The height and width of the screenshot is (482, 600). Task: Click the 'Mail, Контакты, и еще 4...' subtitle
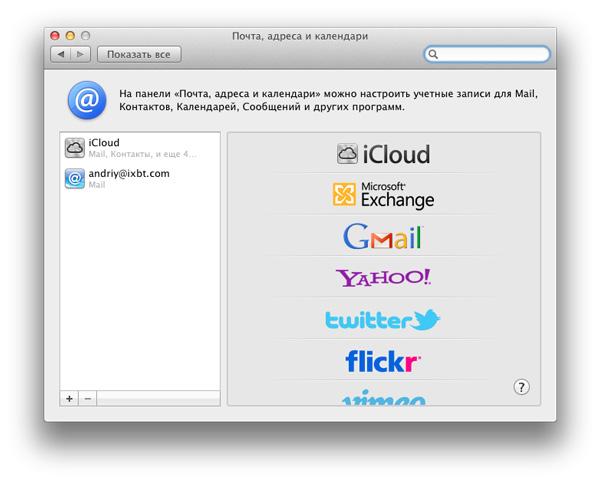click(x=142, y=154)
